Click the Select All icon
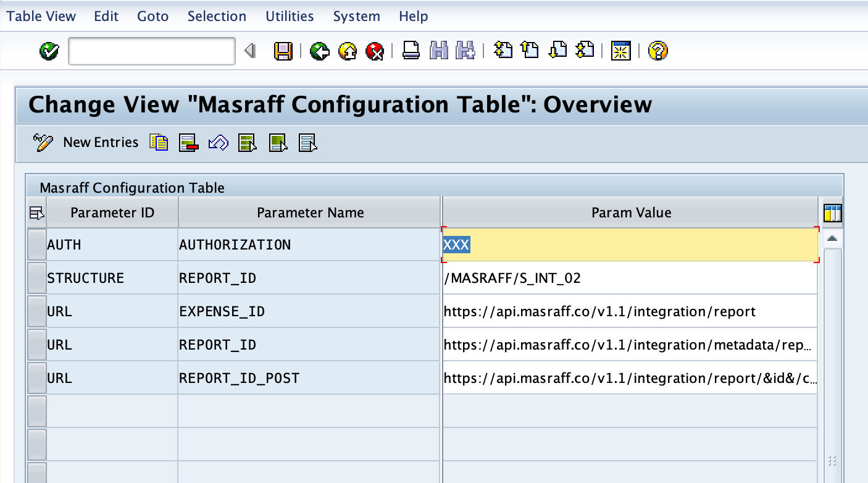868x483 pixels. [248, 143]
